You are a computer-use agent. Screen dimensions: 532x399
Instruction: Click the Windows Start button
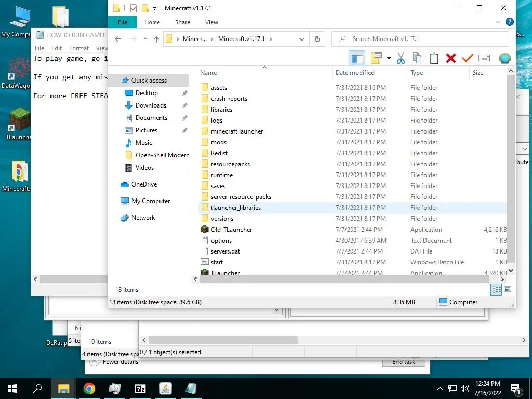tap(12, 389)
